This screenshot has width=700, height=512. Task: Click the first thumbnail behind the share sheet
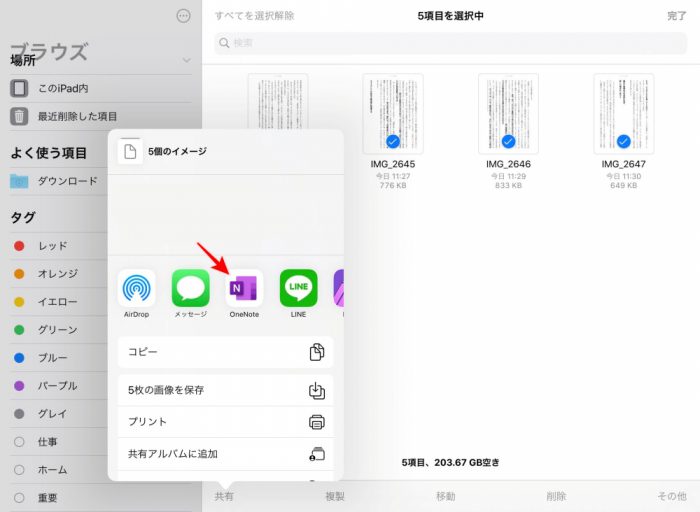[278, 102]
